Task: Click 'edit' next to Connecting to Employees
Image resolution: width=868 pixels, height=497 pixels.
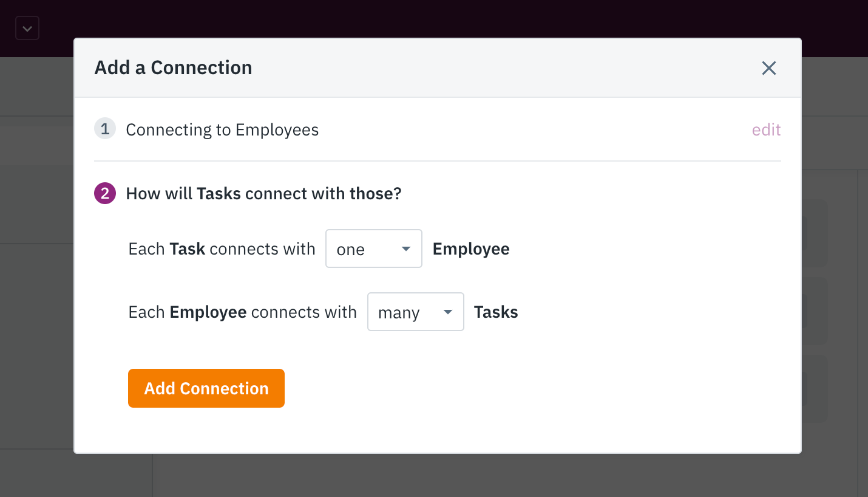Action: coord(765,129)
